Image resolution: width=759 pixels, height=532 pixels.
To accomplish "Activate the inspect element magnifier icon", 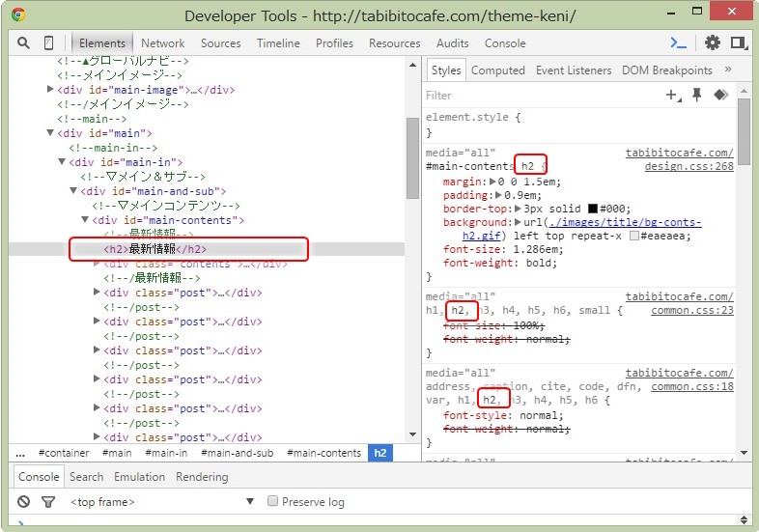I will [23, 43].
